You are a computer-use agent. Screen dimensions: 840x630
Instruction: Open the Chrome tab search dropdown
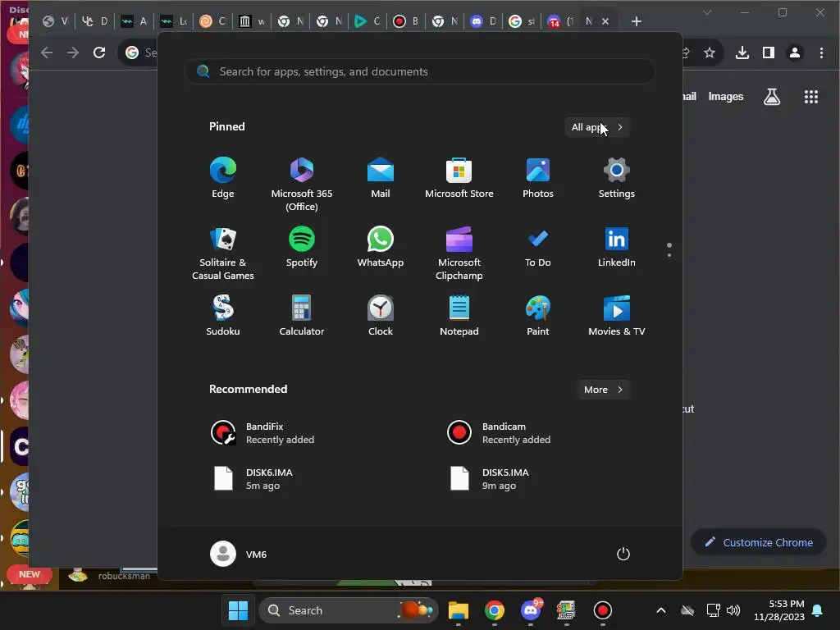click(707, 12)
